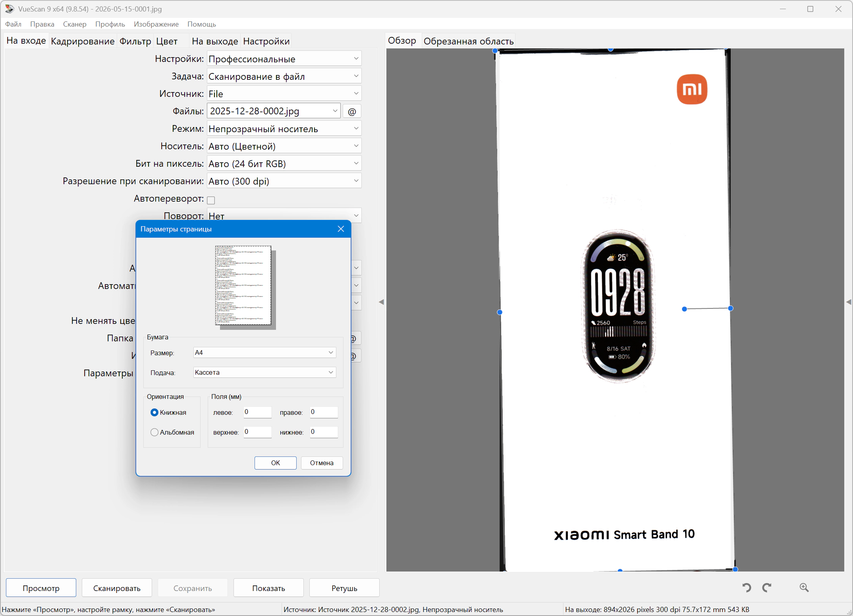Viewport: 853px width, 616px height.
Task: Click the zoom in magnifier icon
Action: pos(804,587)
